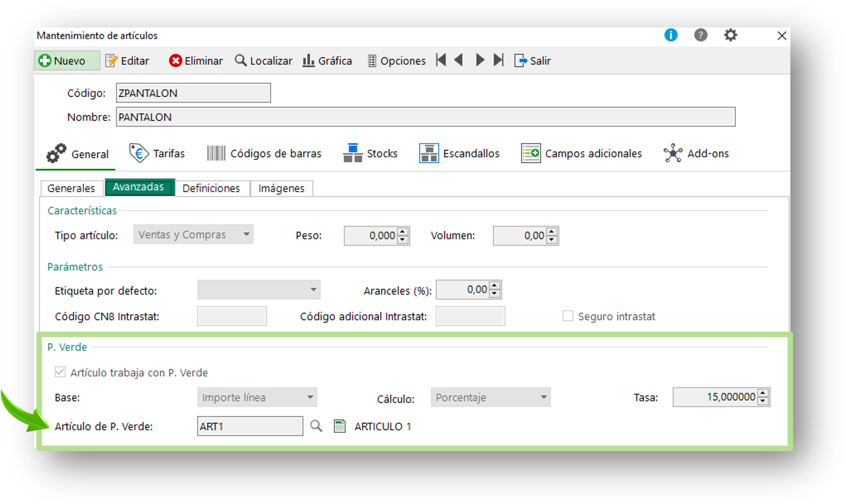Select the Generales subtab
The image size is (846, 504).
coord(71,188)
